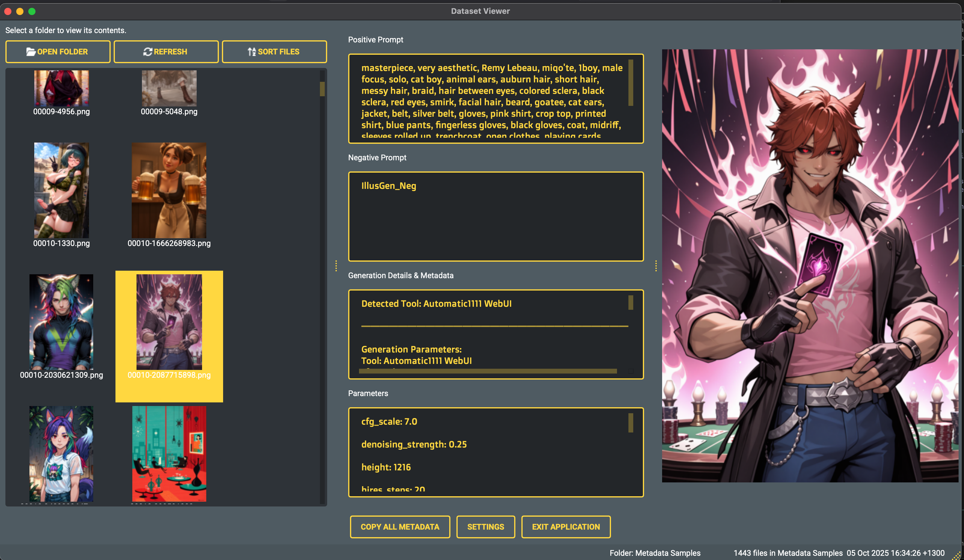Click the refresh arrows icon
The height and width of the screenshot is (560, 964).
(148, 52)
